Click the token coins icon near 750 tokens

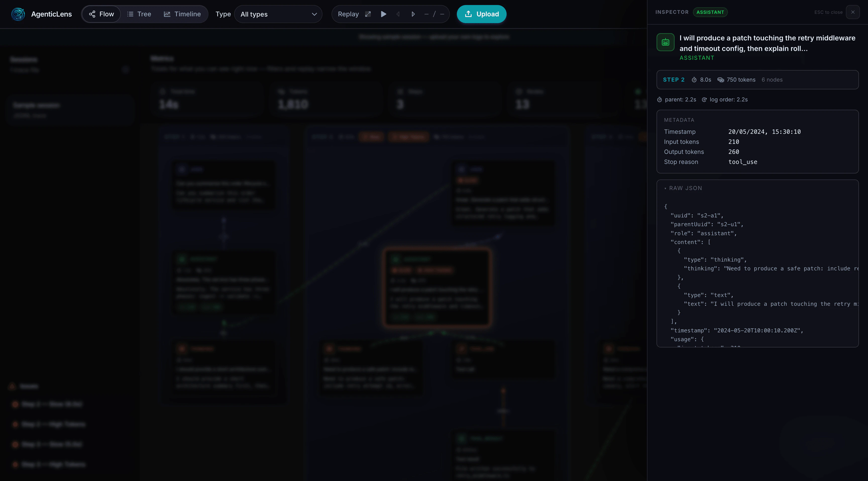721,80
